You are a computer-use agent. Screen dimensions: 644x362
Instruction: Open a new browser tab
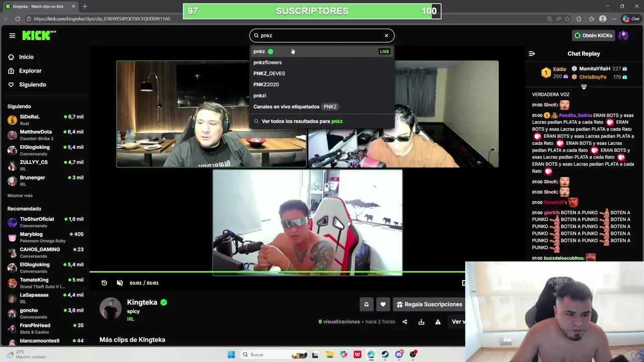coord(85,7)
